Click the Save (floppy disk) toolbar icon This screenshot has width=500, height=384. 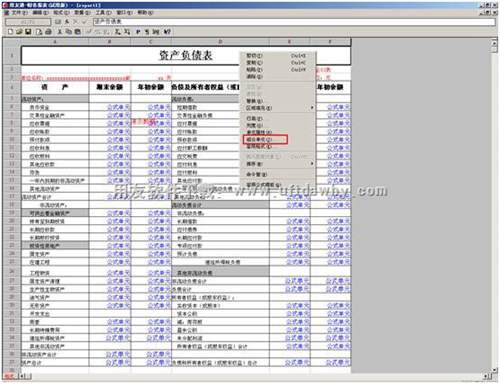point(28,32)
